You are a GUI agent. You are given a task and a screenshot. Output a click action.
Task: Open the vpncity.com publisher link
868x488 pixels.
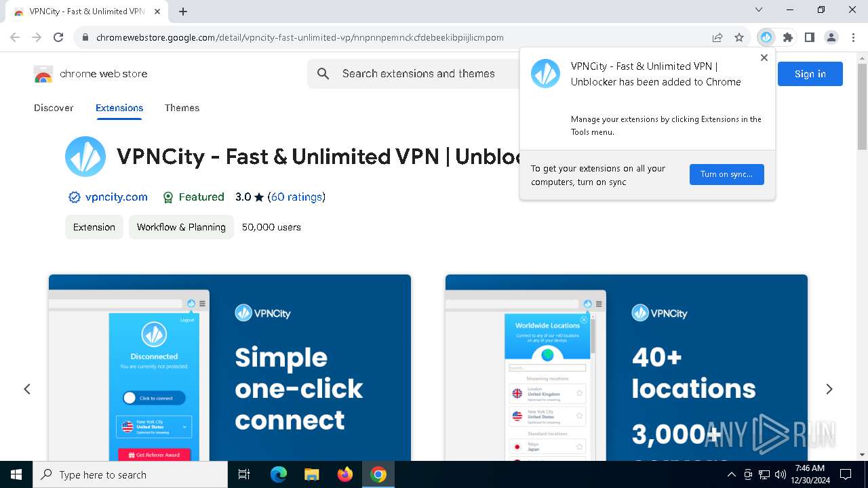click(x=117, y=197)
